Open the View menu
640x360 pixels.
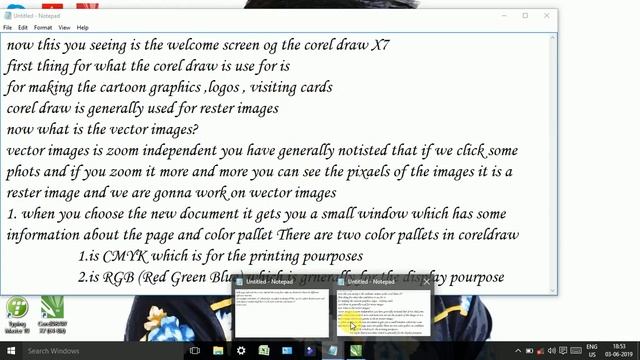pos(64,28)
